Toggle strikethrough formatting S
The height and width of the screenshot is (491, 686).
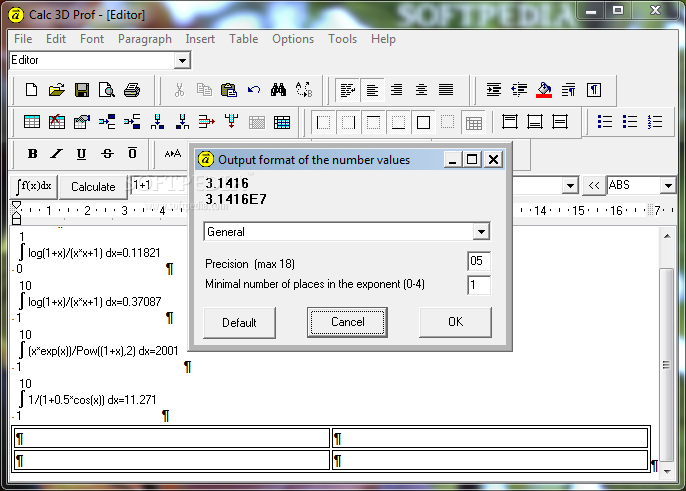(107, 154)
